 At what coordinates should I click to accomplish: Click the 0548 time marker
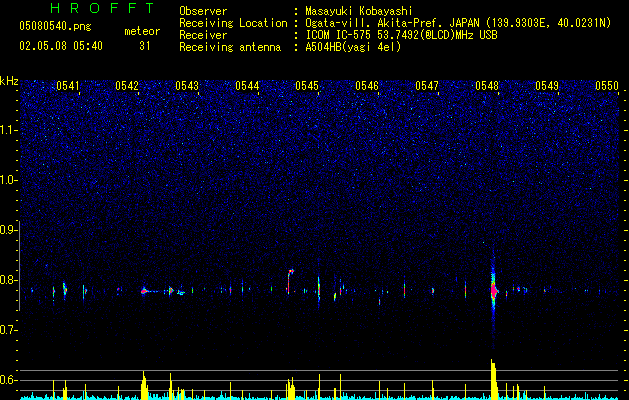[487, 86]
